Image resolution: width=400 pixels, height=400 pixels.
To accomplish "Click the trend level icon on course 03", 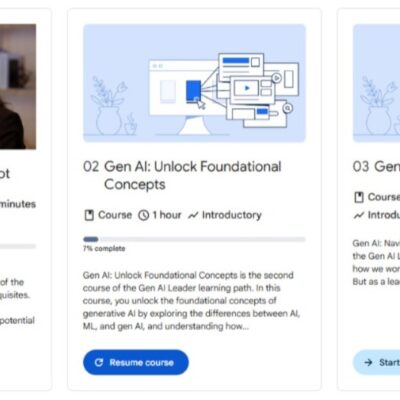I will click(359, 215).
